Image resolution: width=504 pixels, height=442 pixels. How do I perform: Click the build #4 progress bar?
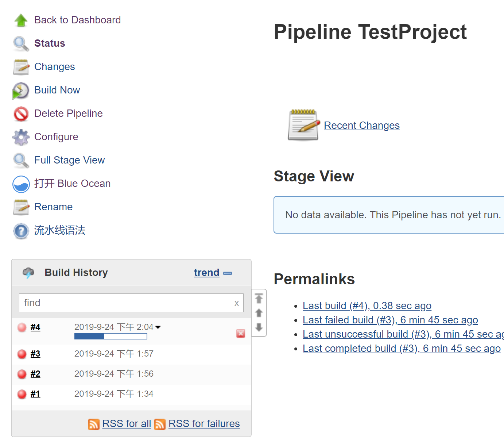(111, 336)
